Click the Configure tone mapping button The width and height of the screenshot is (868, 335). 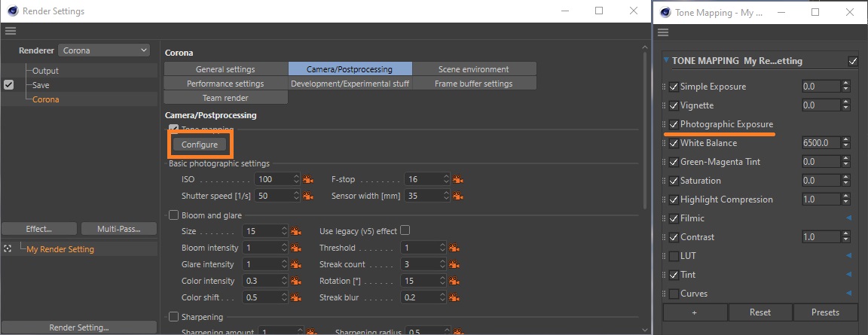click(200, 145)
